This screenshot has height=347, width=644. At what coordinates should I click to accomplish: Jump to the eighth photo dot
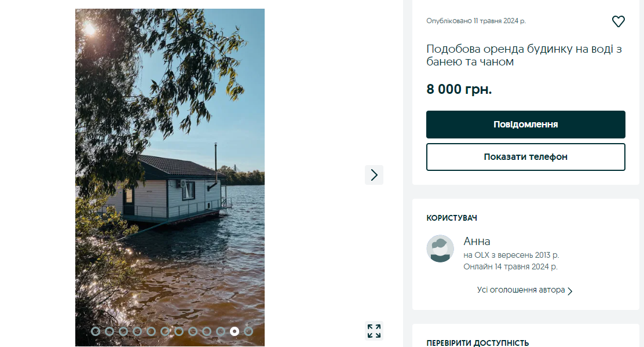coord(193,331)
